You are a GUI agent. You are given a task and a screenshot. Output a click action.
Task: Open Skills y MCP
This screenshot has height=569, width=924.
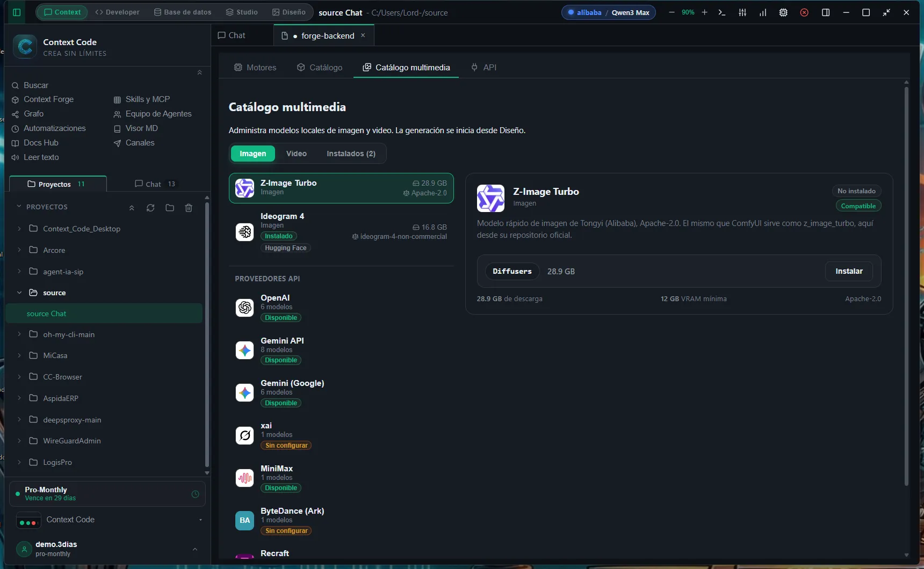click(142, 99)
